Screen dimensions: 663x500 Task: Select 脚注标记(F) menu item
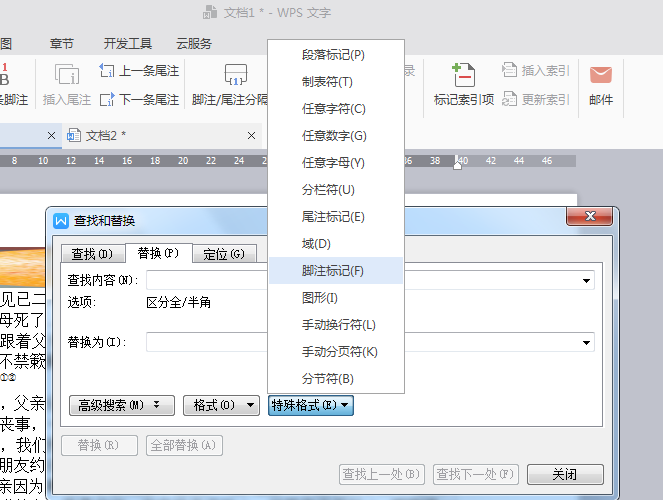(336, 270)
